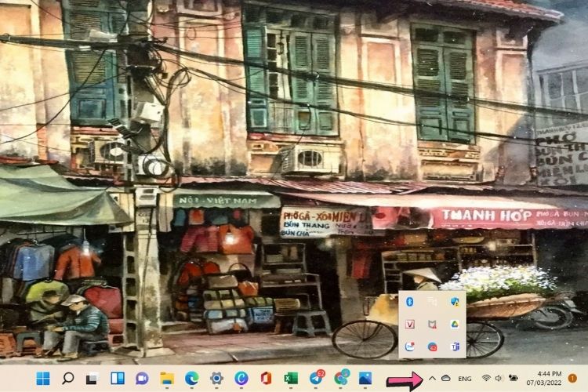Viewport: 588px width, 392px height.
Task: Launch Microsoft Office from taskbar
Action: (266, 378)
